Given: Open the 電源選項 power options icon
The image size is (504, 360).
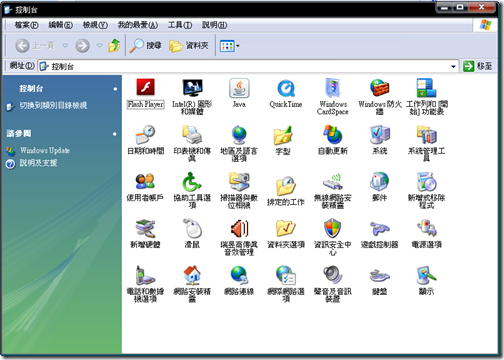Looking at the screenshot, I should (426, 228).
